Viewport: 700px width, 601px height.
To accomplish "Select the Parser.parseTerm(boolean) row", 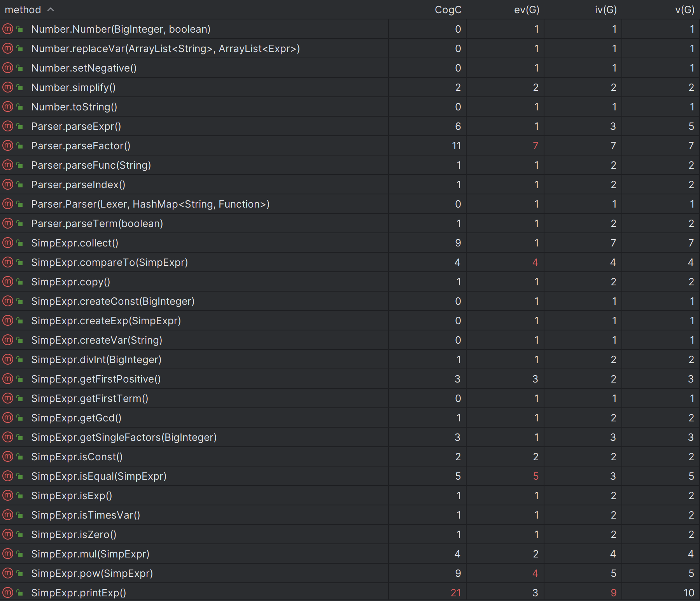I will (350, 223).
